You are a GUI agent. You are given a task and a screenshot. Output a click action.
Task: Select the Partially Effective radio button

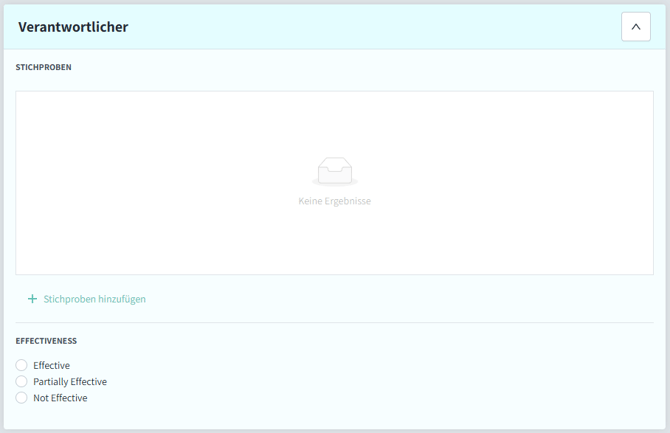click(x=22, y=381)
